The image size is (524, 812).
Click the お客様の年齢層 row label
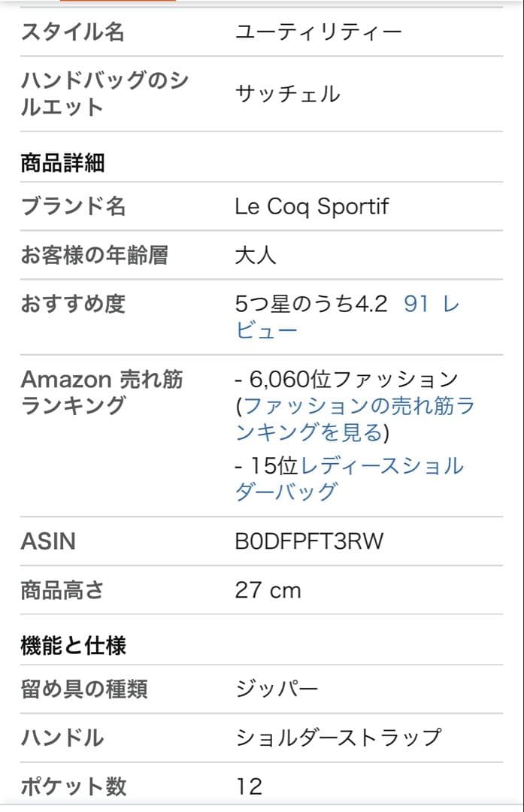(x=94, y=256)
